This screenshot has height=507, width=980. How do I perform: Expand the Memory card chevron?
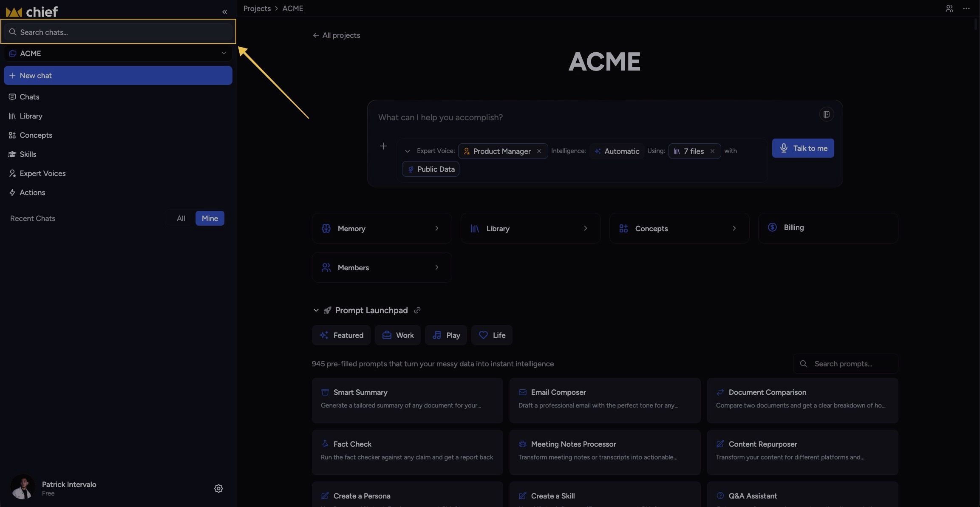pyautogui.click(x=436, y=229)
